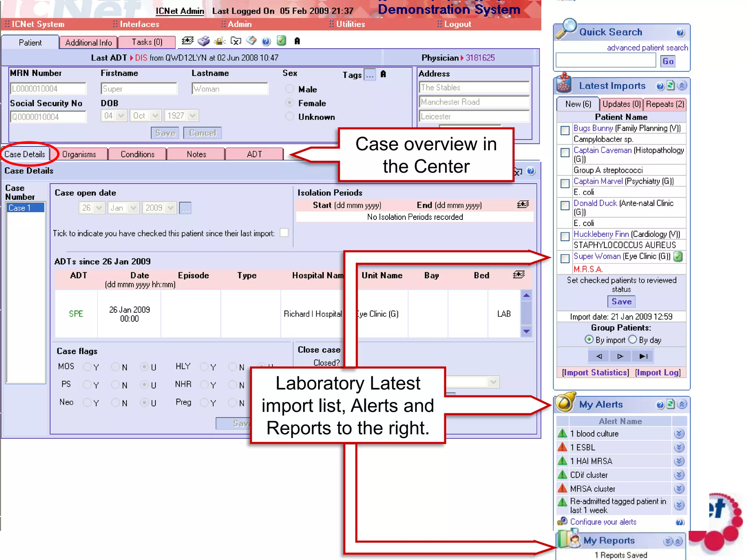Screen dimensions: 747x560
Task: Click the Go quick search button
Action: pos(668,61)
